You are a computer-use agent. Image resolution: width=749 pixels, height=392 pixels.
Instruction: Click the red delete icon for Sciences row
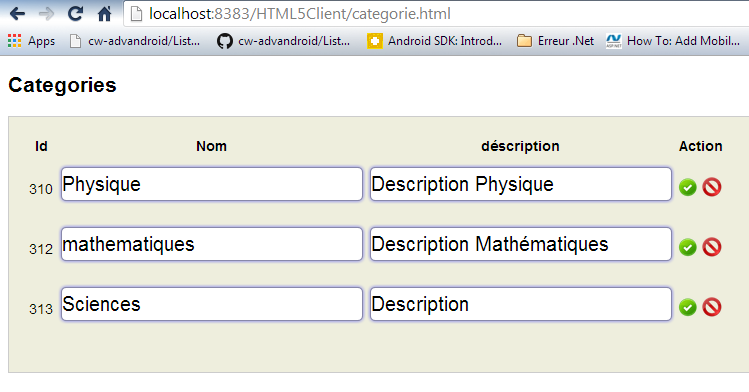tap(712, 307)
